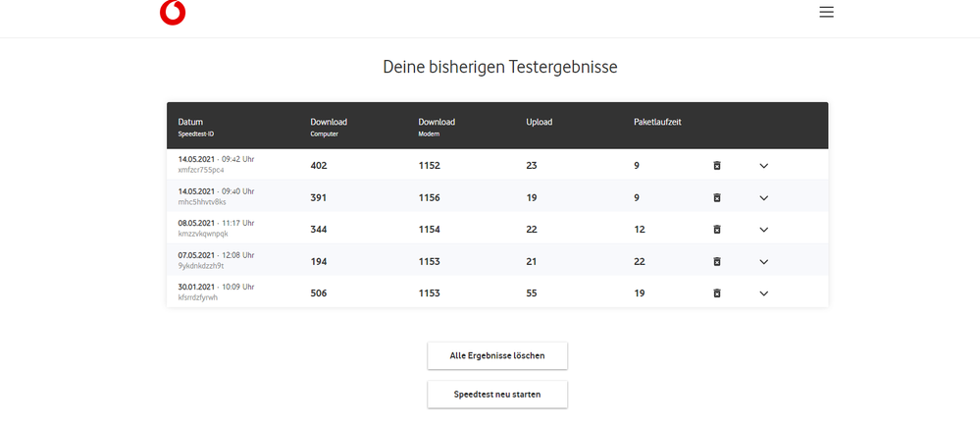Delete the 30.01.2021 10:09 test result
Viewport: 980px width, 425px height.
click(717, 292)
